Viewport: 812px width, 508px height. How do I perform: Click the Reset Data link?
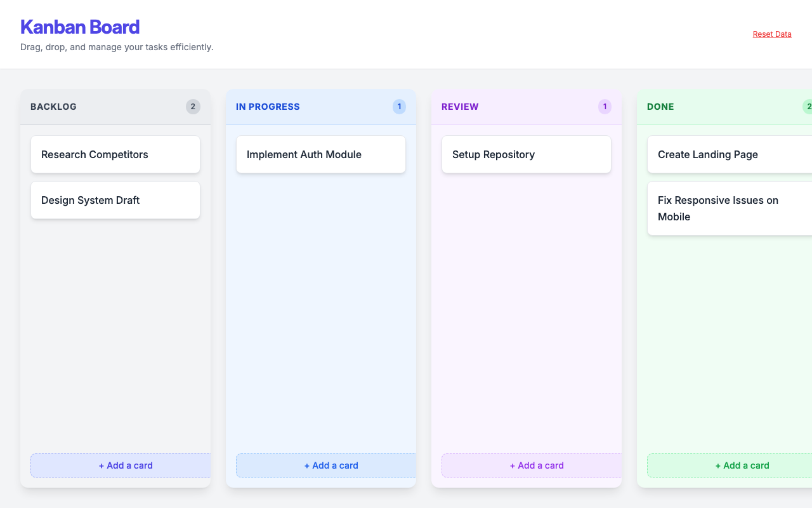tap(771, 34)
